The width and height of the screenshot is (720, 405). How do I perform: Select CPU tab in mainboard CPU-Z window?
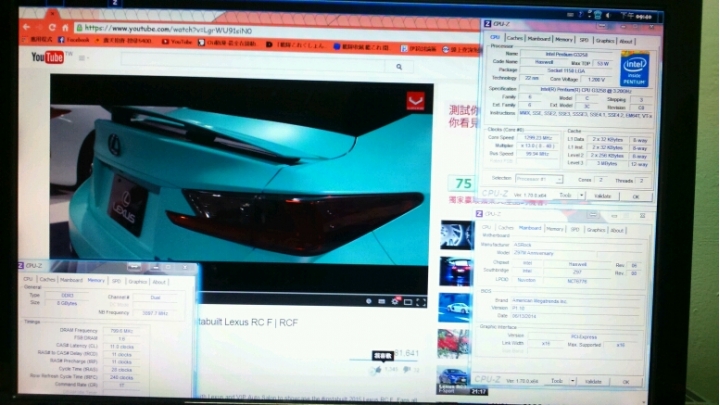click(486, 227)
